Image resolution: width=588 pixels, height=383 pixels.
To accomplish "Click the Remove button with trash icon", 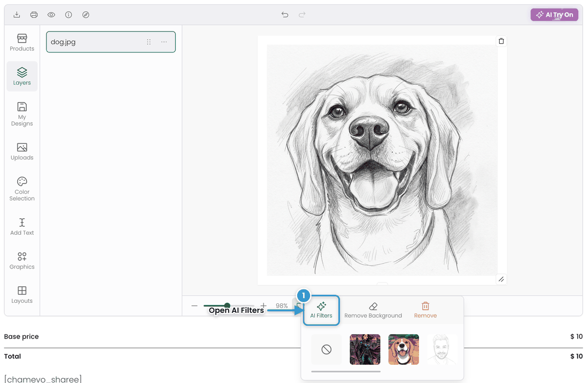I will [x=425, y=310].
